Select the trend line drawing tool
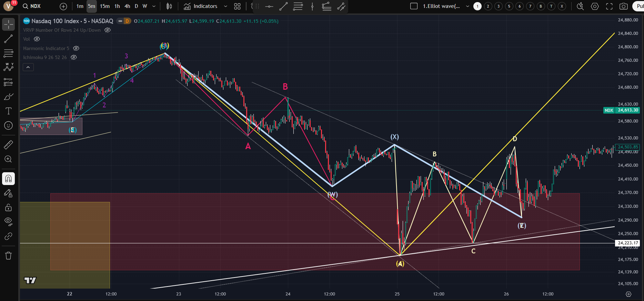This screenshot has height=301, width=644. [x=8, y=39]
